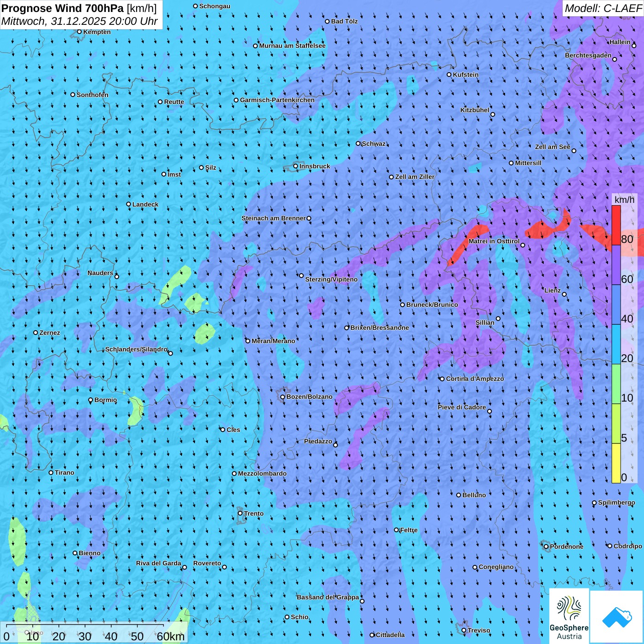644x644 pixels.
Task: Click the date 'Mittwoch, 31.12.2025 20:00 Uhr'
Action: click(80, 21)
